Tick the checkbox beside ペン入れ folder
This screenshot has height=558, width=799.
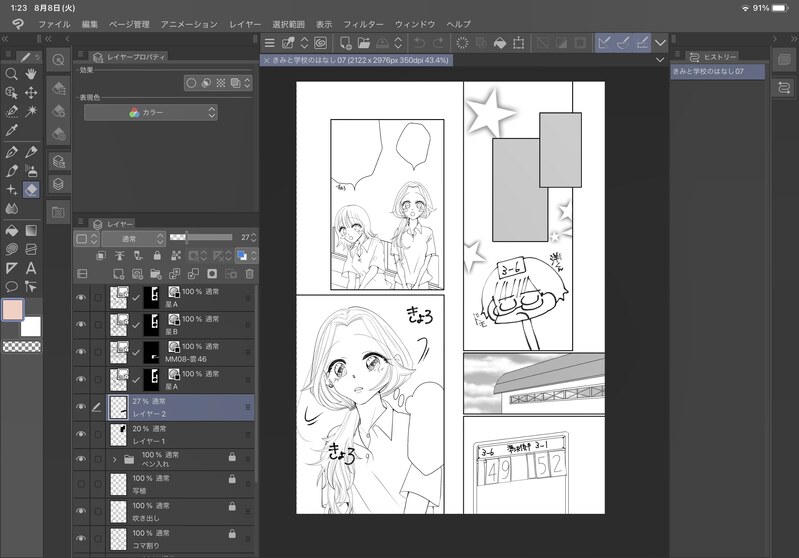pos(98,459)
